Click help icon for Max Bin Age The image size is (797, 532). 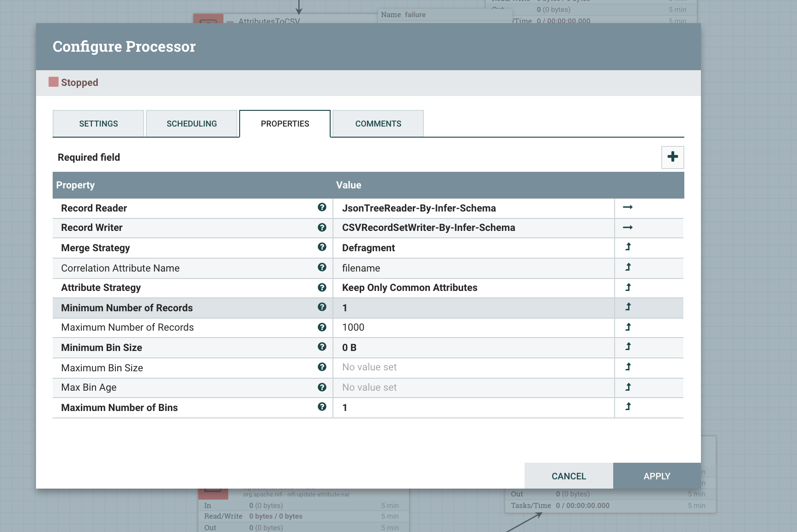(322, 387)
